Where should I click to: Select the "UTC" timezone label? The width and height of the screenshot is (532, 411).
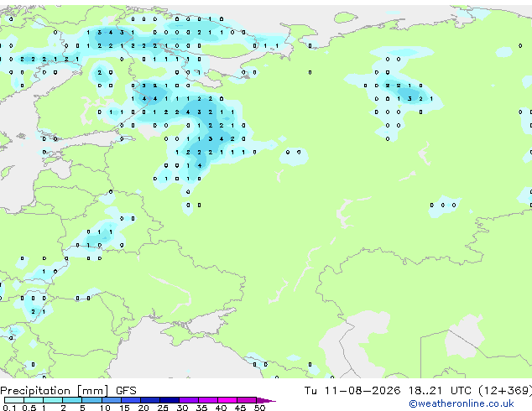(461, 391)
